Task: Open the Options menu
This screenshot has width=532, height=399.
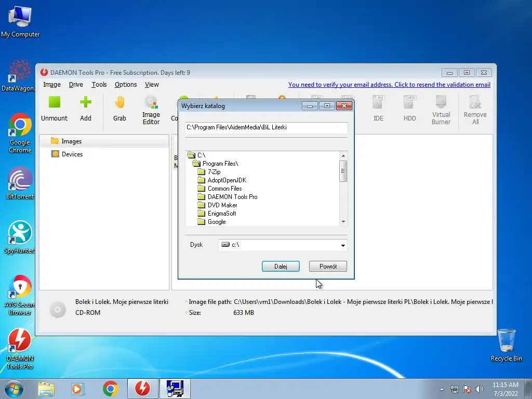Action: pos(126,85)
